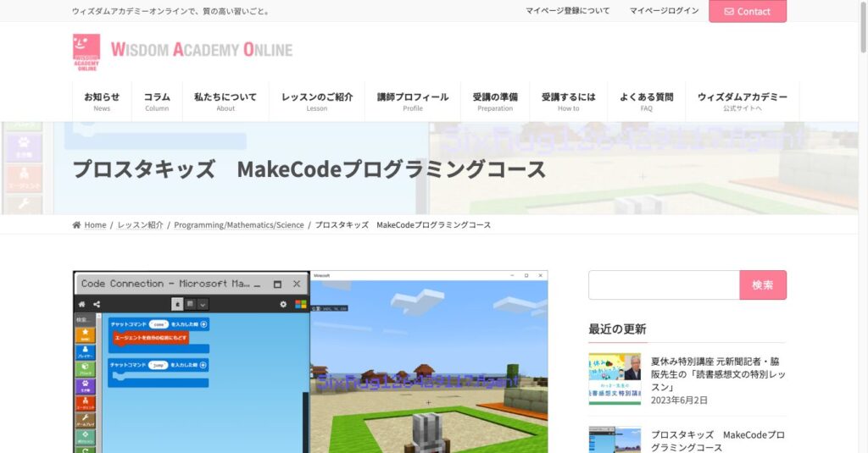Click the 検索 search button

coord(763,285)
